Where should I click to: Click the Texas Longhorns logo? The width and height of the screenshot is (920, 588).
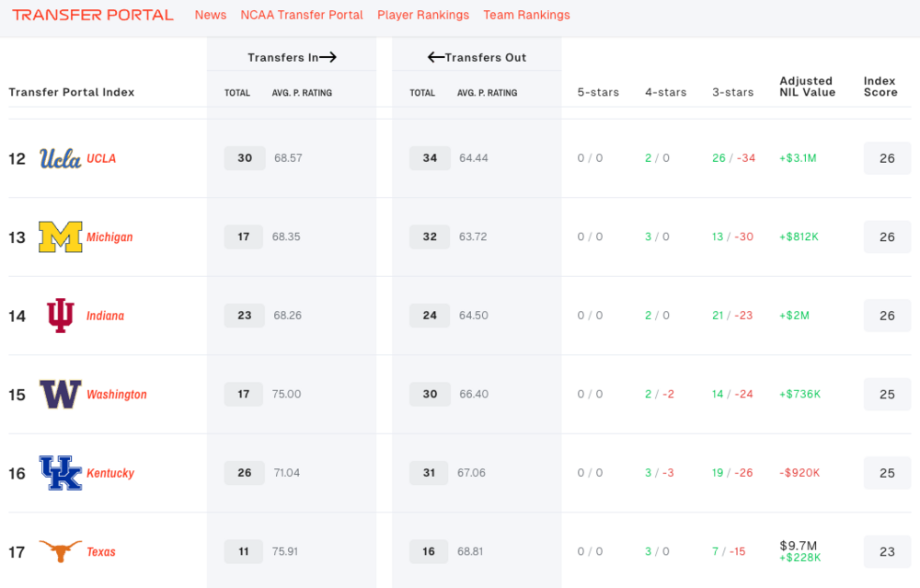coord(60,552)
